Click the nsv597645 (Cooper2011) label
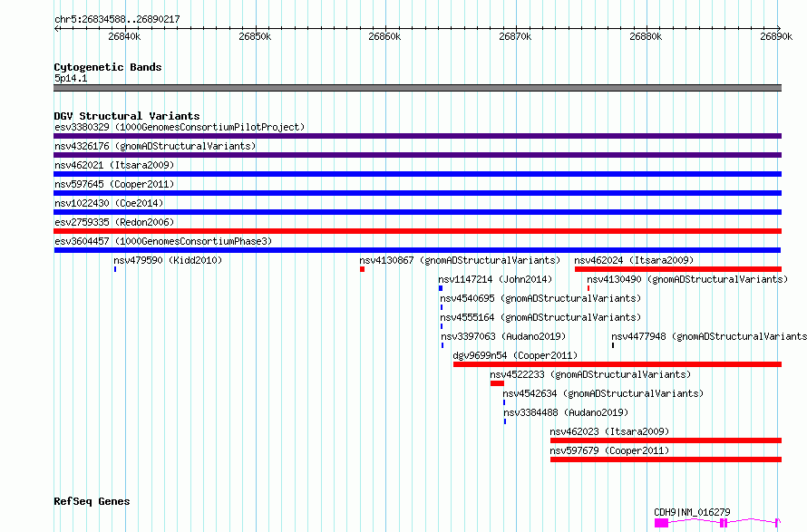This screenshot has width=807, height=532. 114,184
